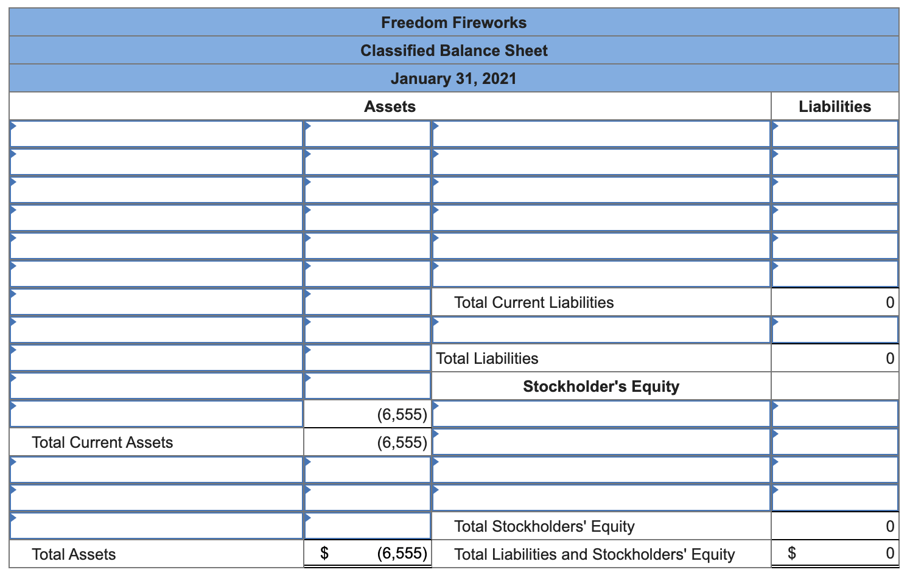Click the Liabilities column header
This screenshot has height=578, width=924.
coord(835,106)
